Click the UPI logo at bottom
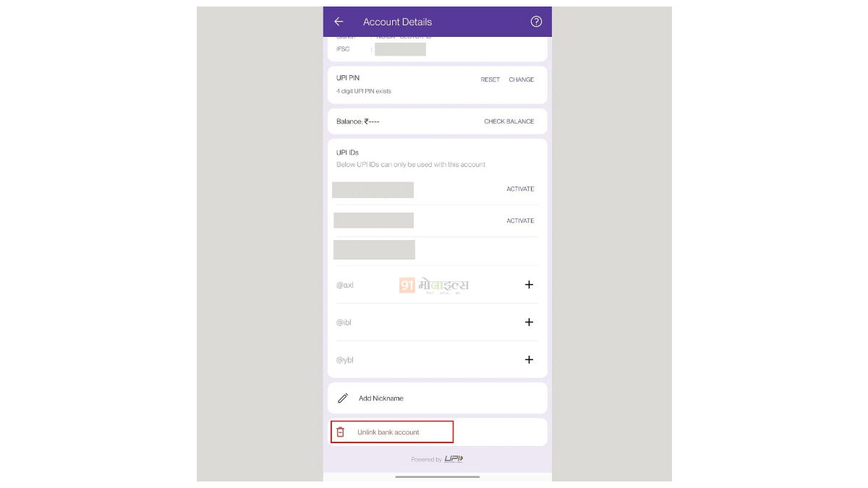868x488 pixels. click(454, 459)
